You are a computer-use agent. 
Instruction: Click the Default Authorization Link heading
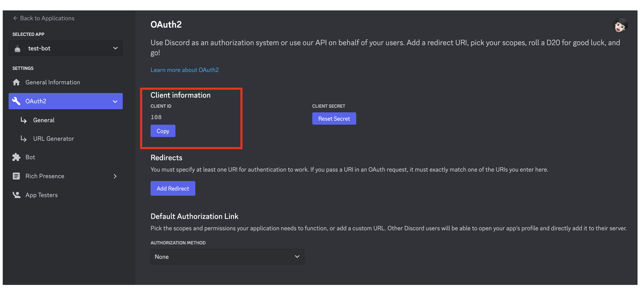tap(195, 216)
